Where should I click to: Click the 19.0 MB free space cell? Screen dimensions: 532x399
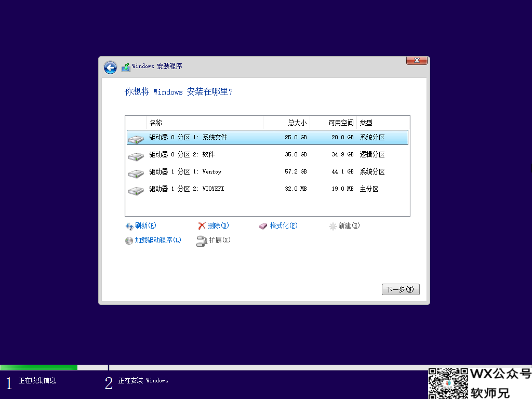click(342, 189)
